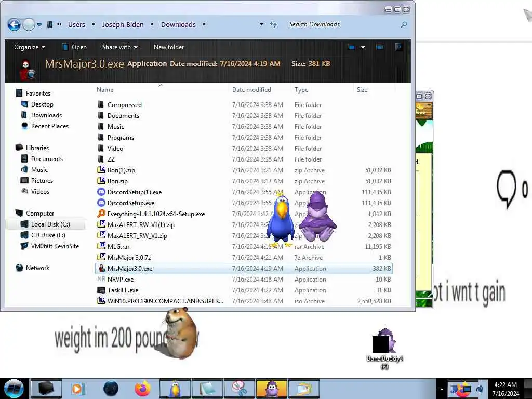Viewport: 532px width, 399px height.
Task: Select Pictures library in sidebar
Action: (42, 180)
